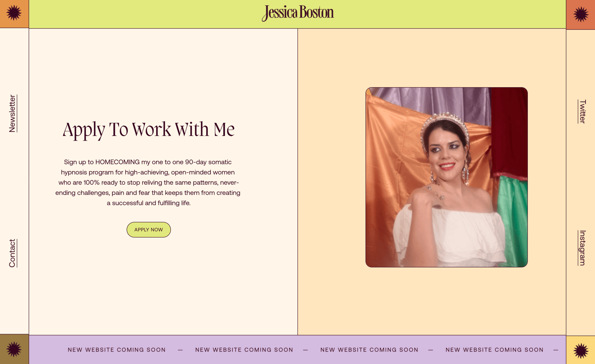
Task: Open the Contact side link
Action: tap(13, 253)
